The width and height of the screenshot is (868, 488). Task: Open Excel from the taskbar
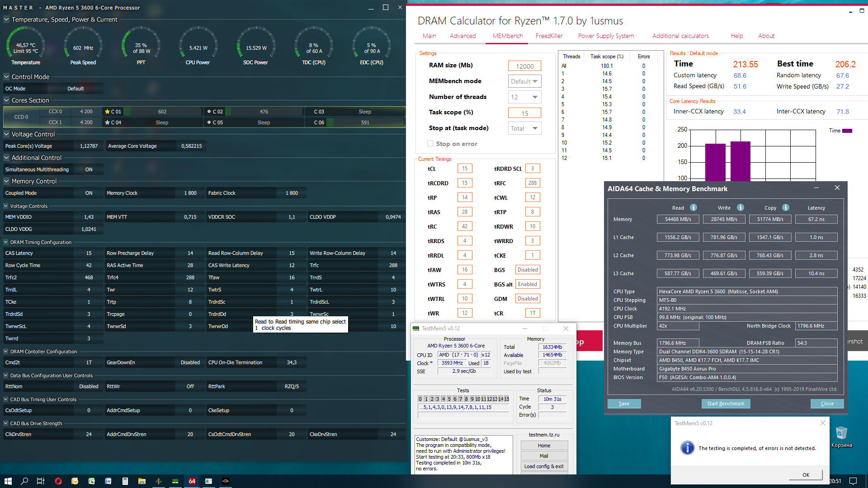(x=91, y=481)
